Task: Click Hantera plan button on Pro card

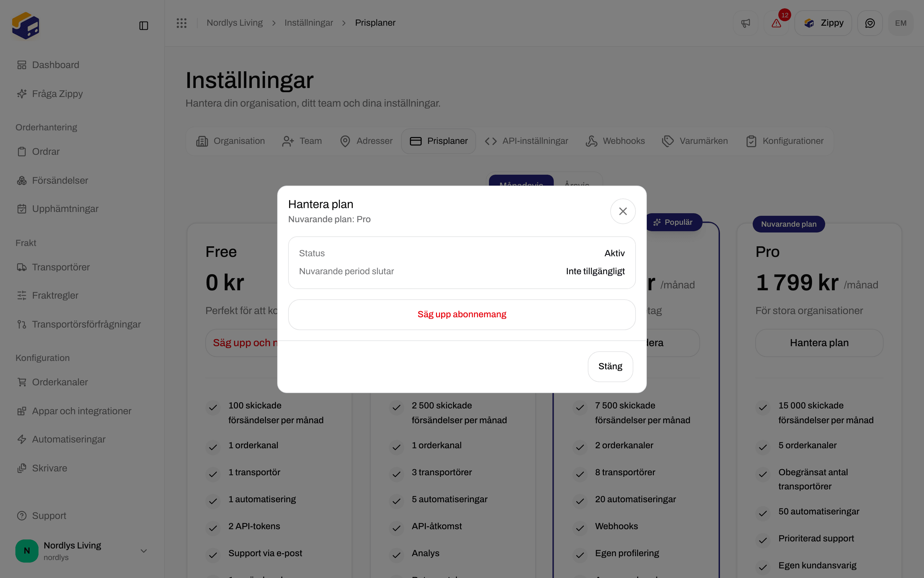Action: click(x=819, y=343)
